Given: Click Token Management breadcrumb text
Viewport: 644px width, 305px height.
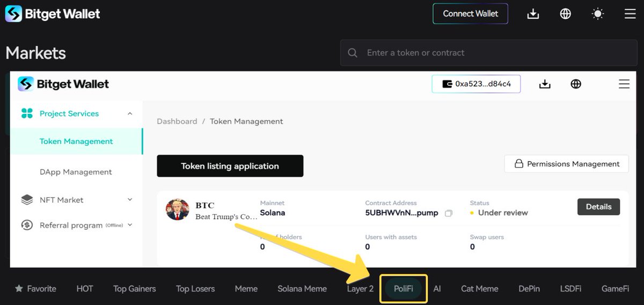Looking at the screenshot, I should click(x=246, y=121).
